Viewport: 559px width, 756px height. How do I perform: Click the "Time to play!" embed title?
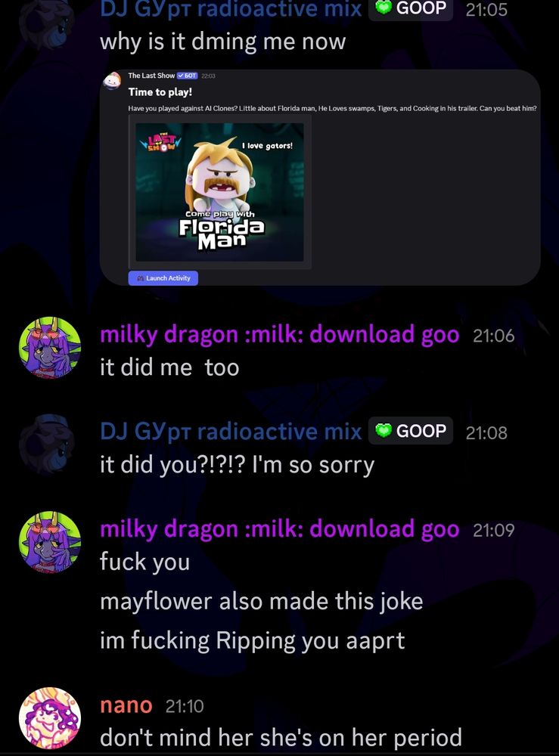(160, 91)
